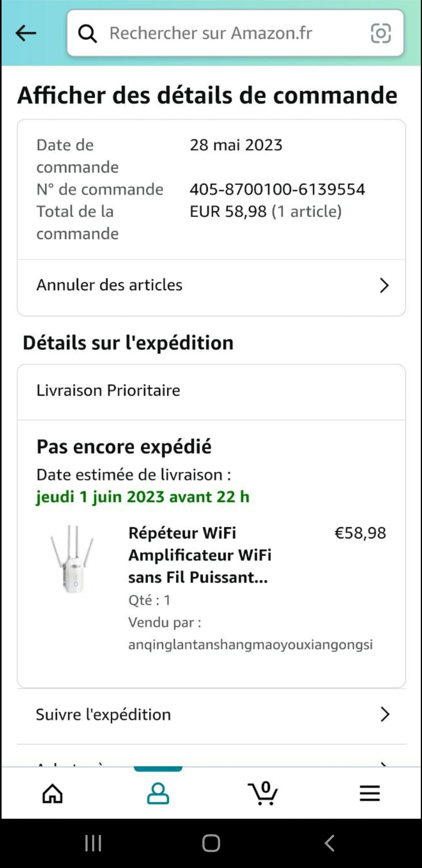
Task: Focus the Rechercher sur Amazon.fr field
Action: 235,33
